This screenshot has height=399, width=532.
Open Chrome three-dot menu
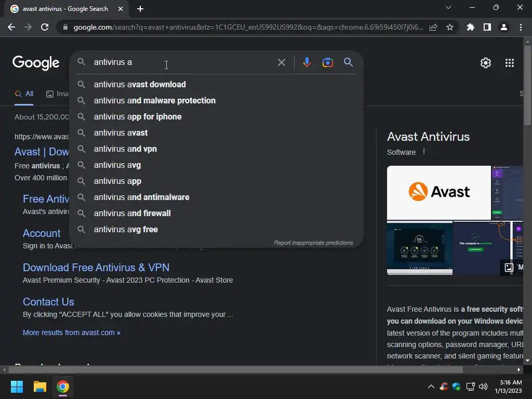point(521,27)
